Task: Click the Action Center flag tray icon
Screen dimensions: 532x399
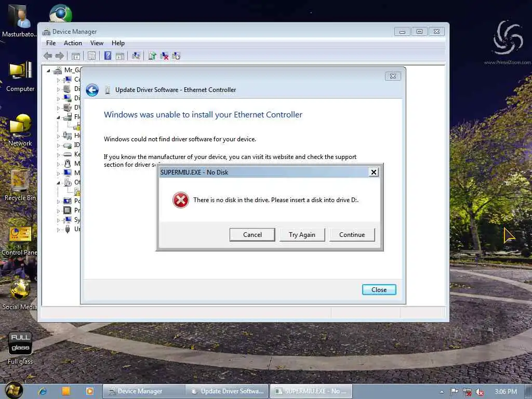Action: (454, 392)
